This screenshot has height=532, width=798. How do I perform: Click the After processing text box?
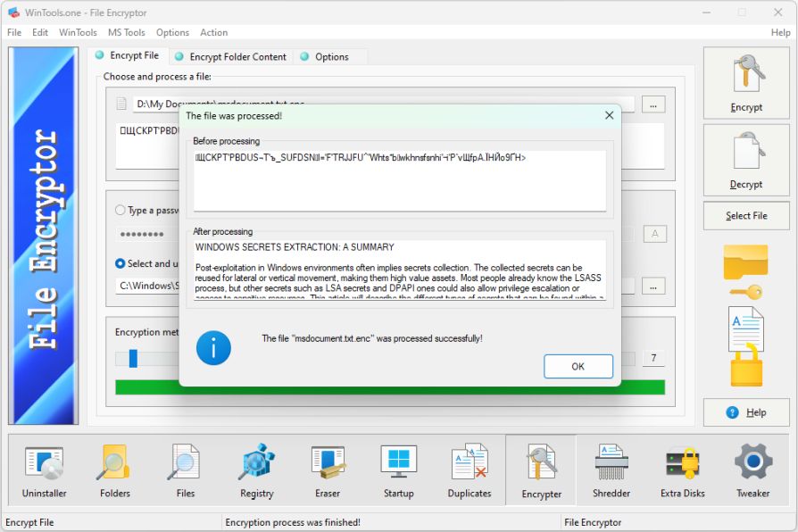(x=400, y=270)
